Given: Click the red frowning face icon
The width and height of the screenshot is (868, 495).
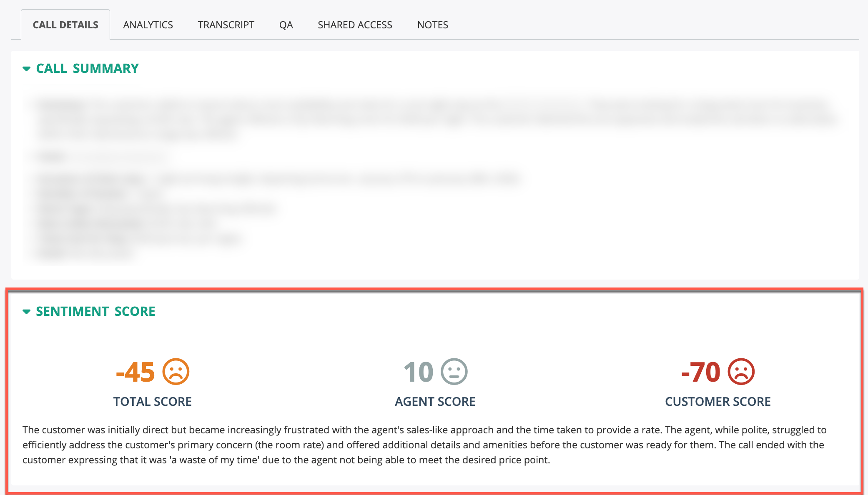Looking at the screenshot, I should (741, 372).
